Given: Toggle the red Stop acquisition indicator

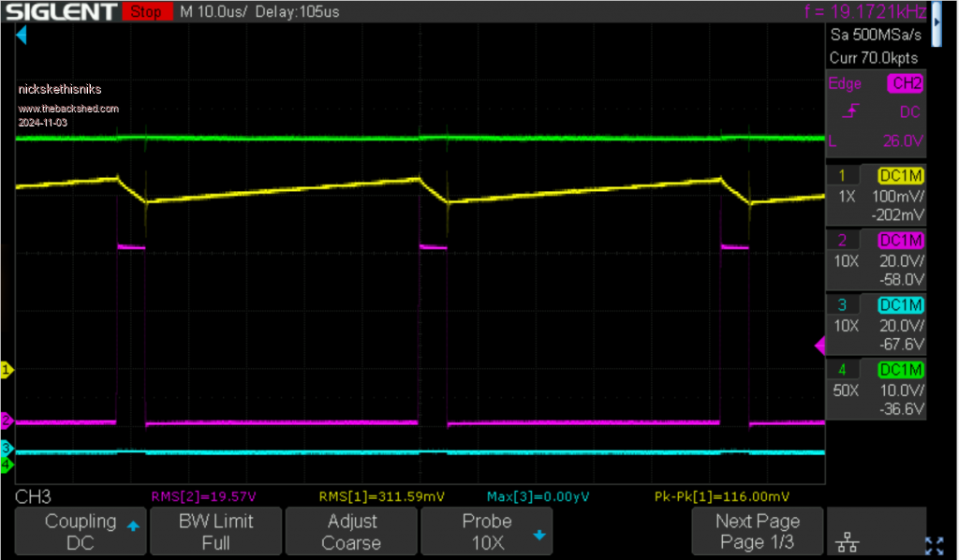Looking at the screenshot, I should point(146,12).
